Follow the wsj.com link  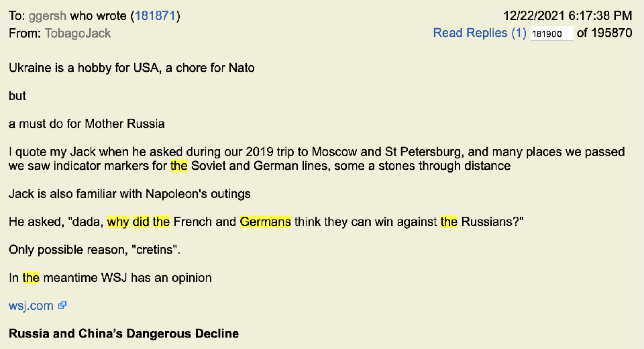[x=31, y=305]
